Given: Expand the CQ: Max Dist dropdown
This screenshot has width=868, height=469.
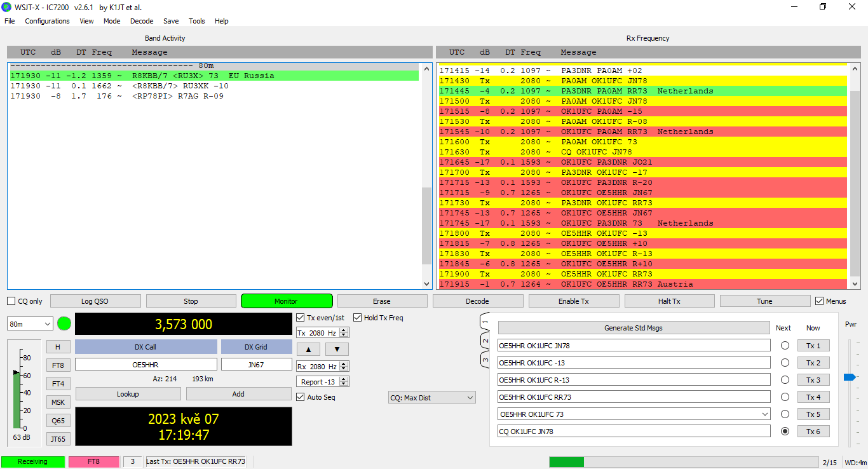Looking at the screenshot, I should (432, 398).
